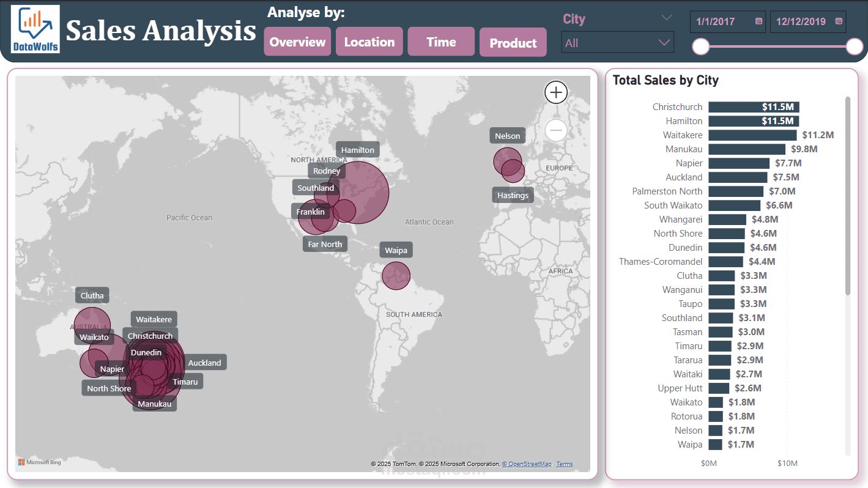Zoom in the map with plus button
The height and width of the screenshot is (488, 868).
[556, 92]
